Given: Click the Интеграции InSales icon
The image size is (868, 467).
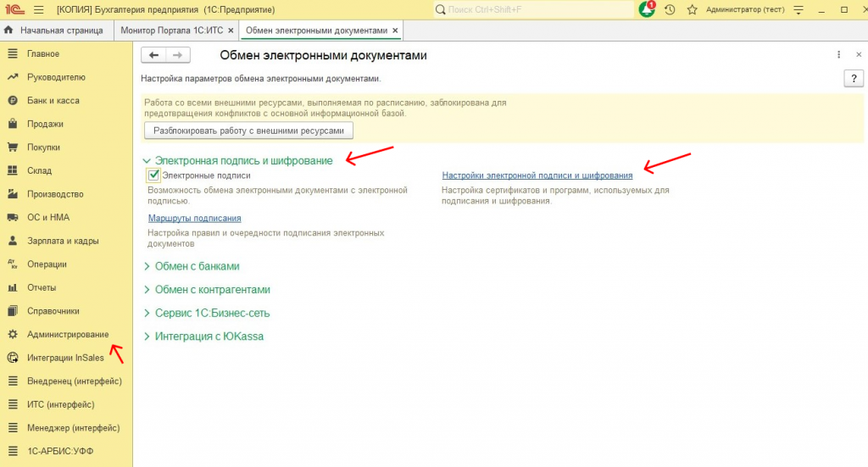Looking at the screenshot, I should (13, 358).
